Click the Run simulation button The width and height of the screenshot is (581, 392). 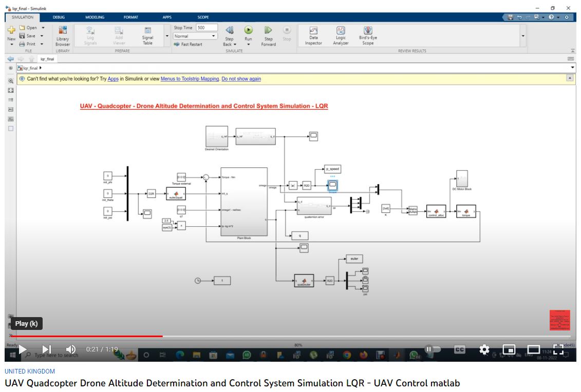point(248,30)
